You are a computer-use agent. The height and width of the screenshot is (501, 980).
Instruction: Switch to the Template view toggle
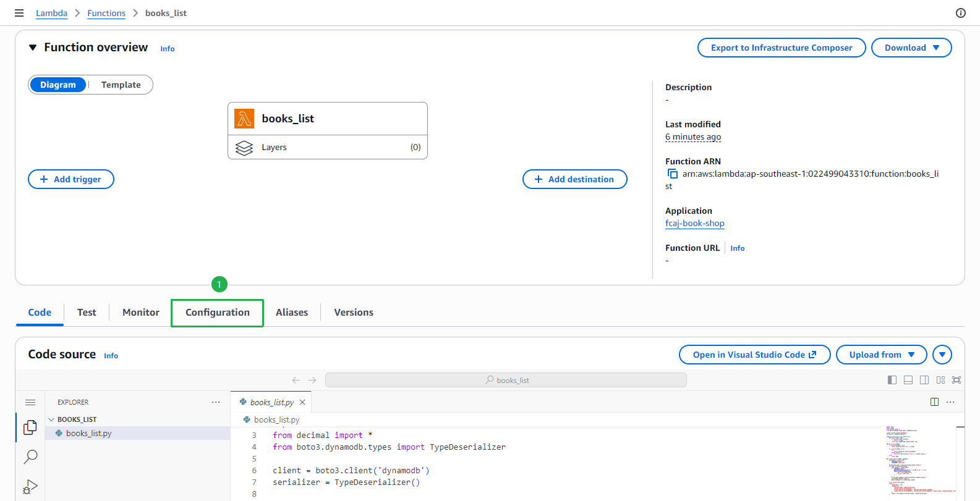121,85
